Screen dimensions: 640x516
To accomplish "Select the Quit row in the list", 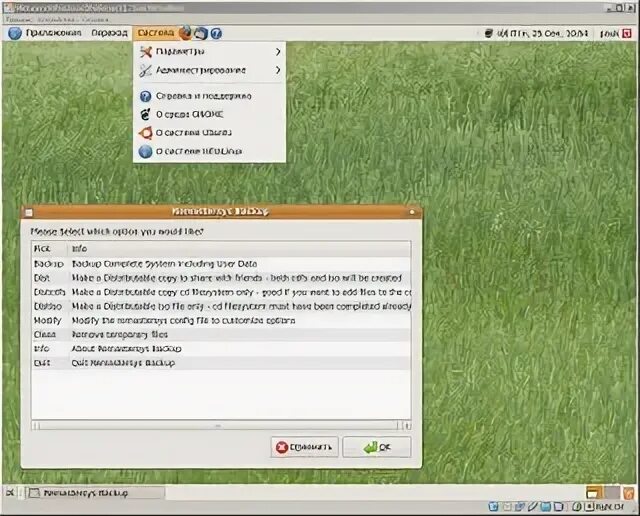I will pos(221,363).
